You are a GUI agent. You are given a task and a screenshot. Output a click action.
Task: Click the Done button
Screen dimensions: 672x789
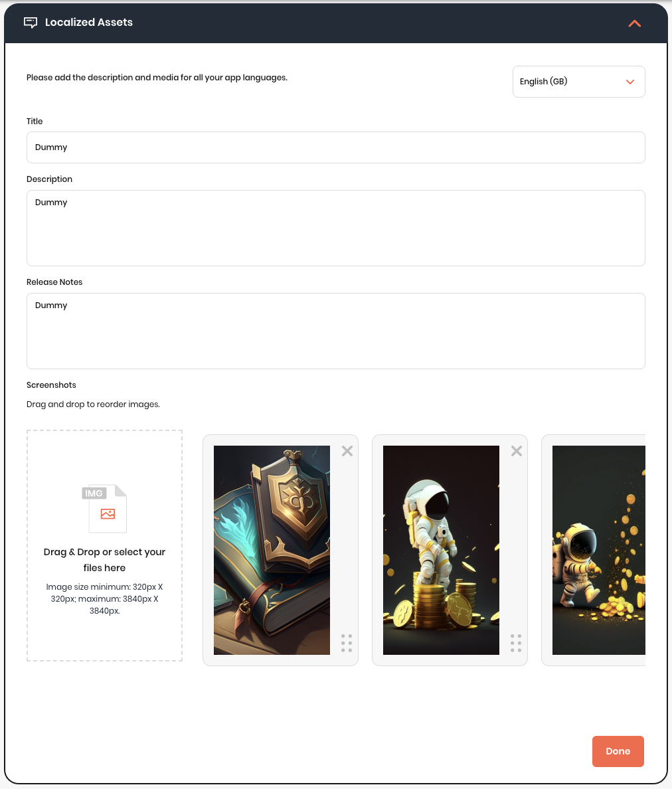[618, 751]
